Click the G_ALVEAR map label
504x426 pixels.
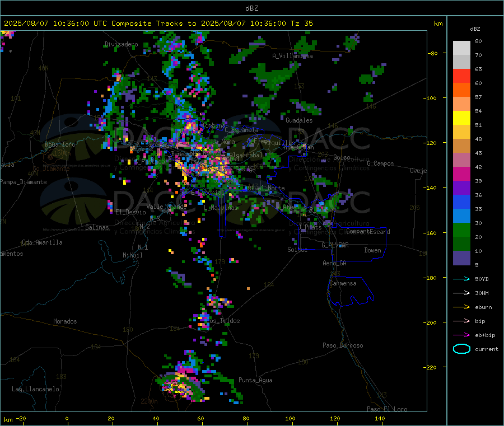coord(335,245)
